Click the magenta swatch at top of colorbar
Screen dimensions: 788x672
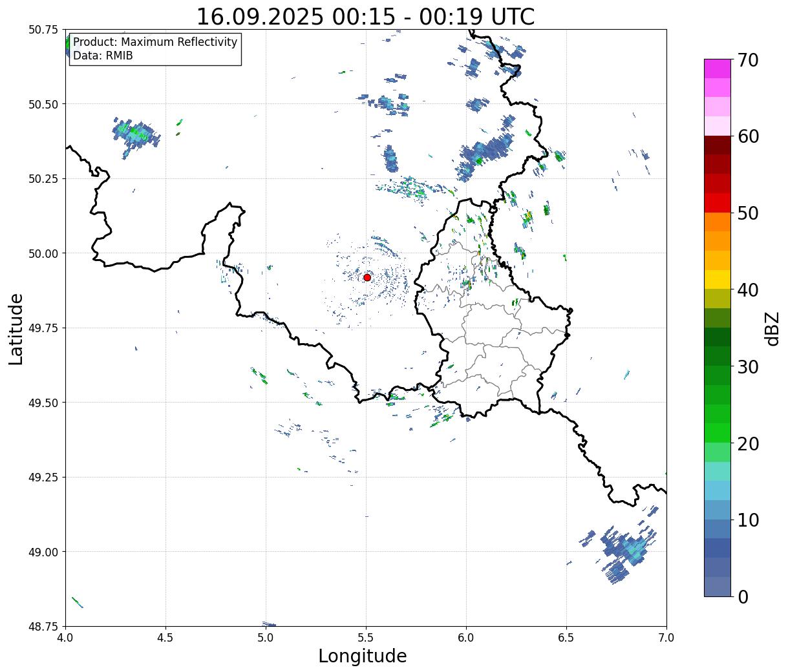[718, 68]
